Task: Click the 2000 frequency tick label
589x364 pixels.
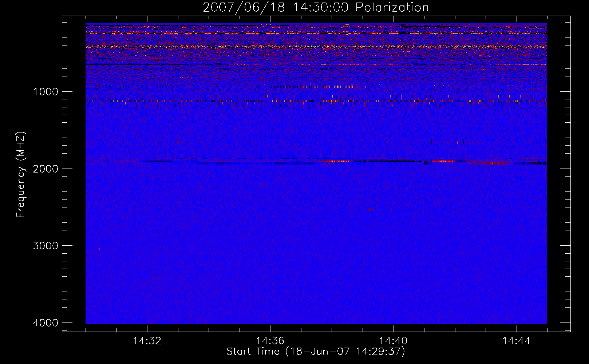Action: tap(46, 169)
